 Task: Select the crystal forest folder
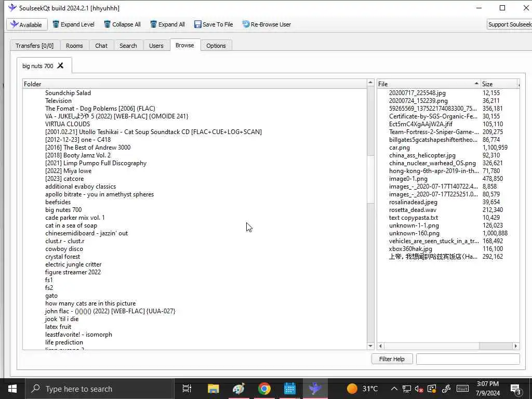[63, 257]
